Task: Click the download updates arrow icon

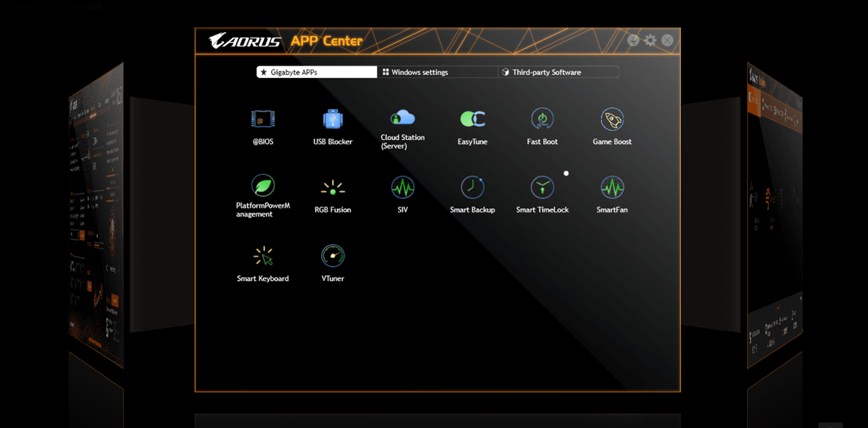Action: (x=633, y=40)
